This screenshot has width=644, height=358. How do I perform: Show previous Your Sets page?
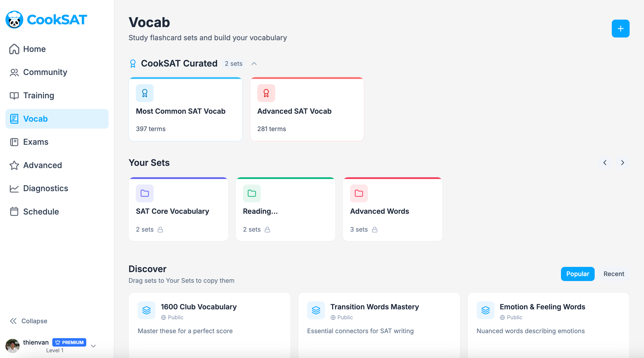(x=605, y=163)
